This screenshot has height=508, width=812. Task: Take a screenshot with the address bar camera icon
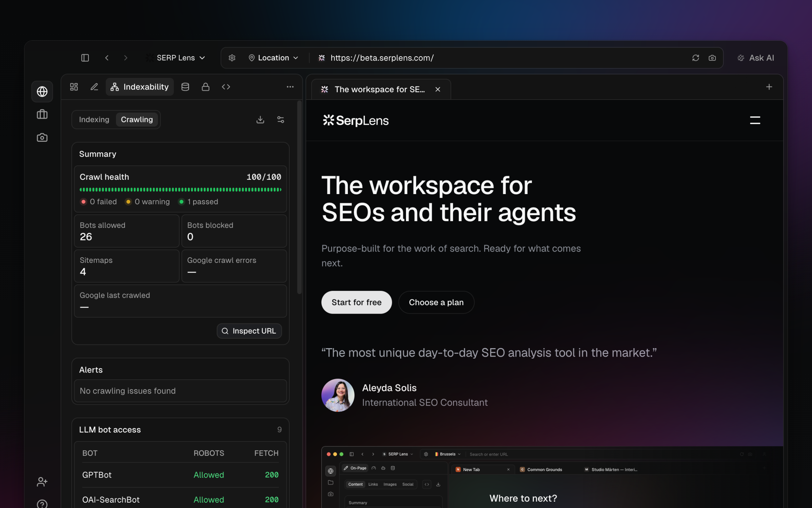[x=712, y=58]
